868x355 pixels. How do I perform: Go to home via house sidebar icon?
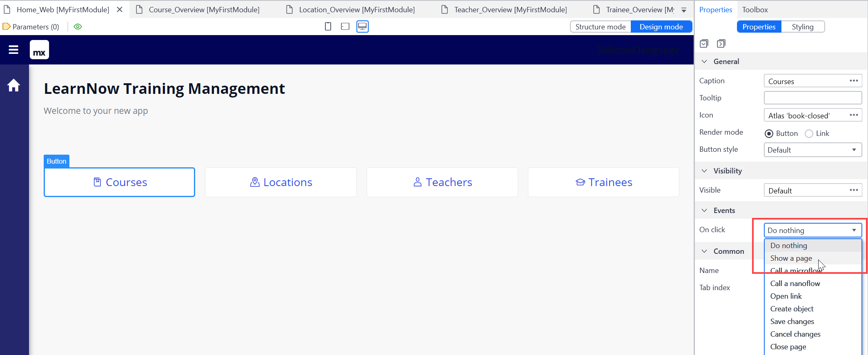pos(13,85)
